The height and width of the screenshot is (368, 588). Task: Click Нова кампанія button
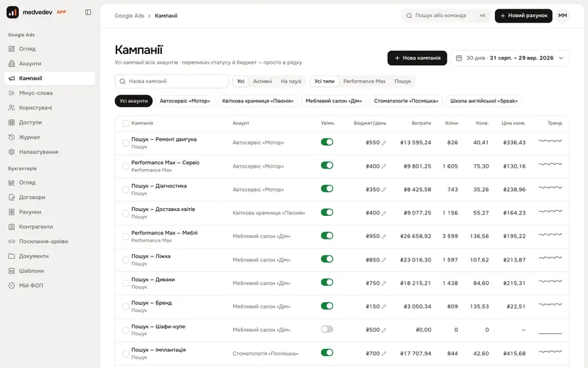[x=417, y=58]
